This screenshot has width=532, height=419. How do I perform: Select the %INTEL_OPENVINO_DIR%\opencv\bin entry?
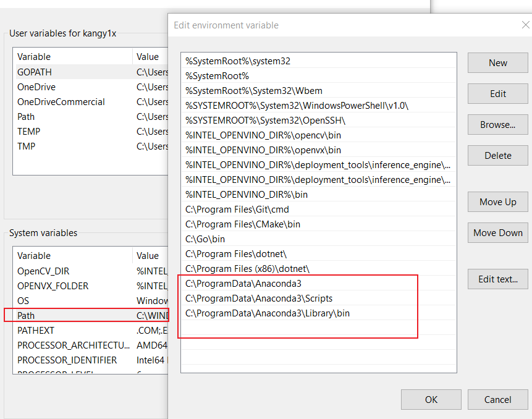[x=319, y=135]
